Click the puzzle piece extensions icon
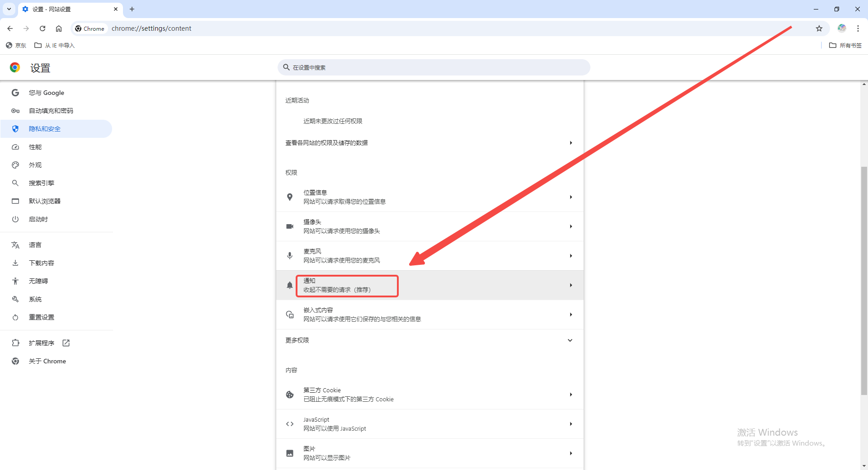This screenshot has width=868, height=470. pyautogui.click(x=15, y=343)
